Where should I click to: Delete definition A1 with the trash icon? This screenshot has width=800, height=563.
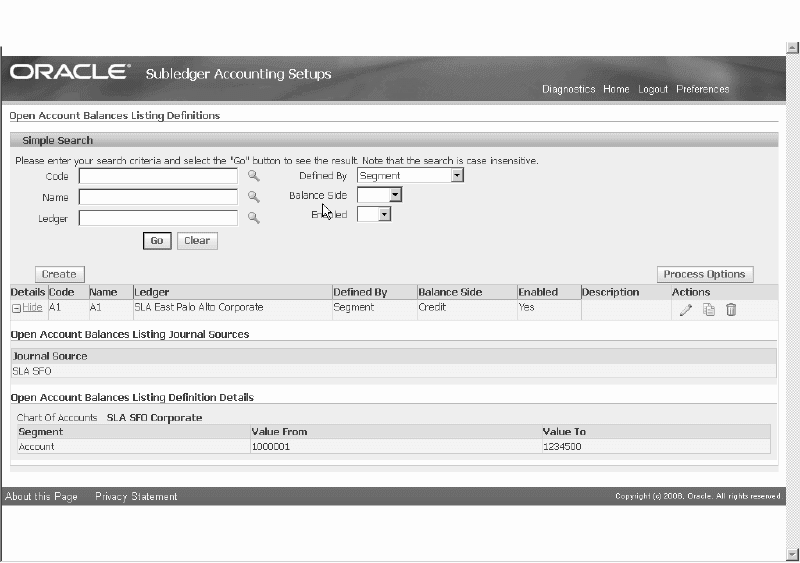tap(731, 310)
